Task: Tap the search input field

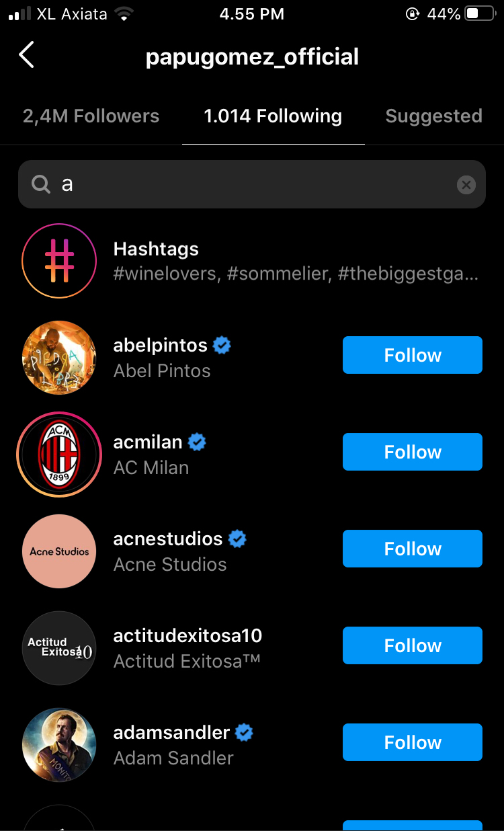Action: tap(255, 184)
